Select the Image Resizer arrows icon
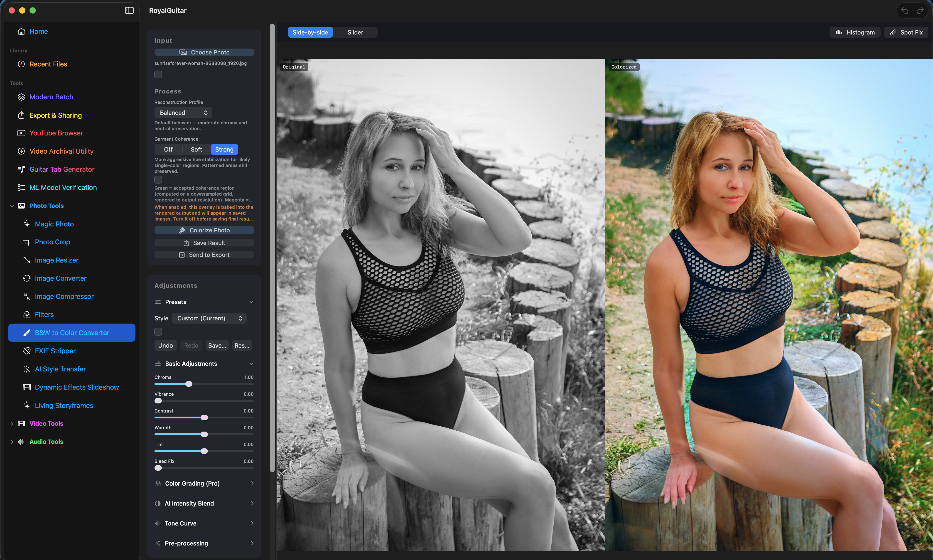The height and width of the screenshot is (560, 933). tap(27, 260)
